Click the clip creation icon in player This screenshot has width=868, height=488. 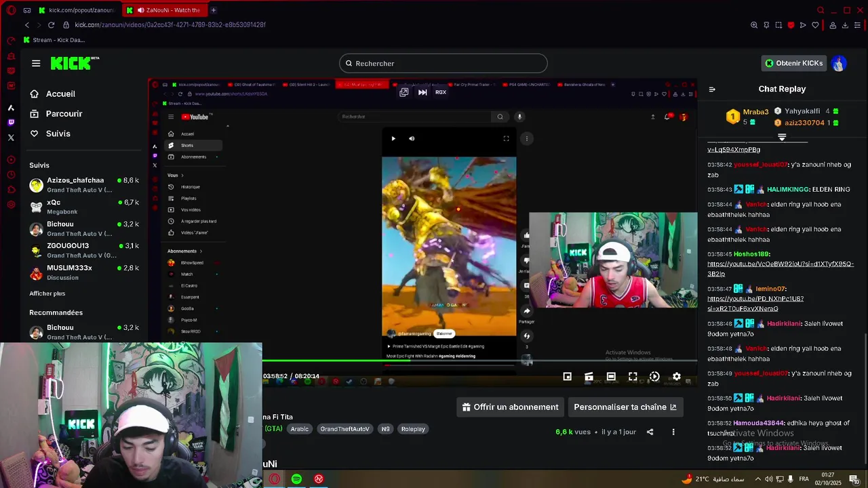(x=589, y=377)
